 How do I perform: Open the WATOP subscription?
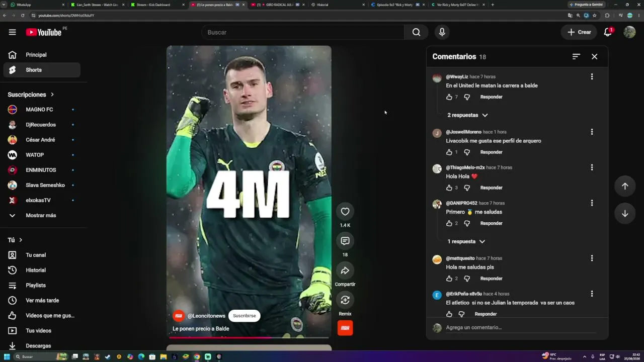[x=42, y=155]
